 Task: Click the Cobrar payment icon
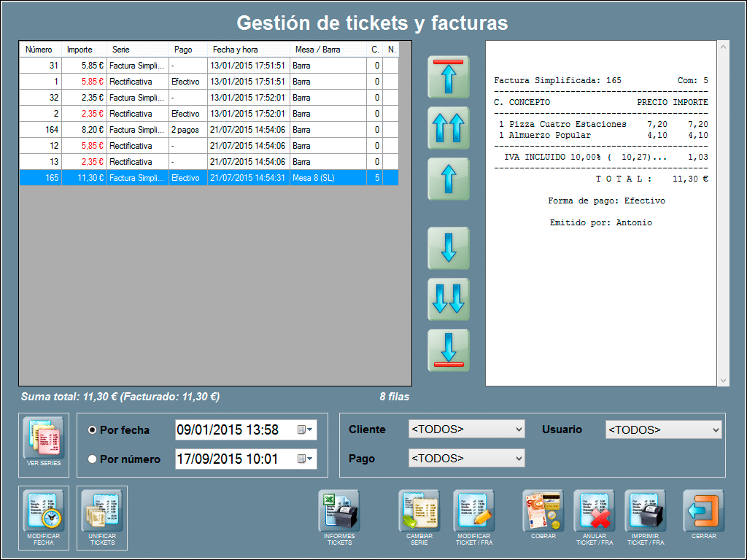(x=543, y=512)
